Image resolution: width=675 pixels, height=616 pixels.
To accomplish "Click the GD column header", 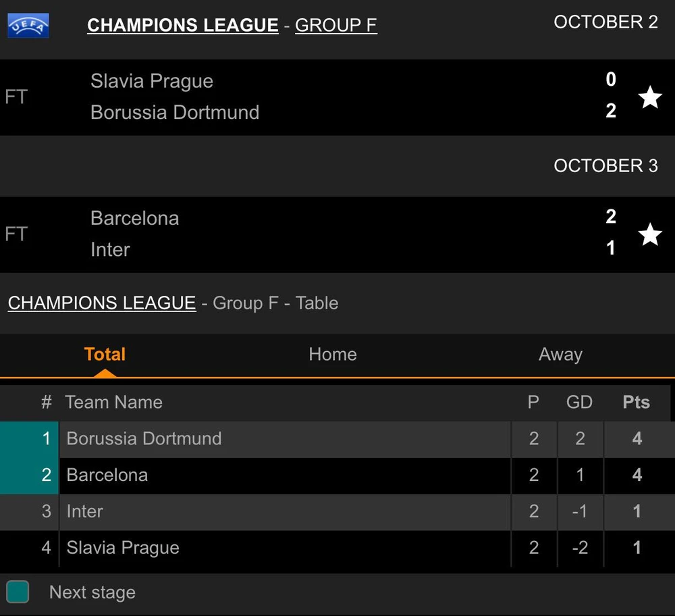I will click(579, 403).
